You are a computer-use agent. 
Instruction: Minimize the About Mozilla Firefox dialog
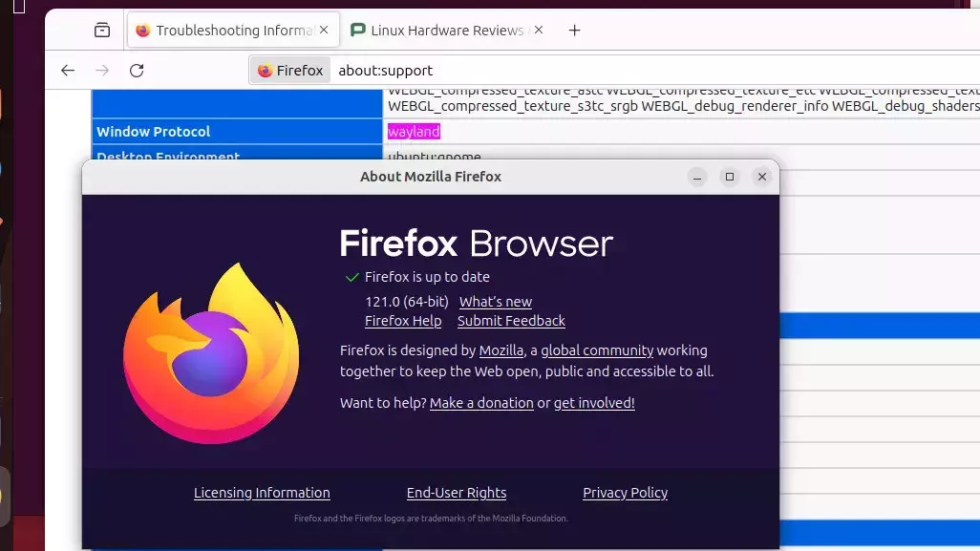(x=697, y=177)
